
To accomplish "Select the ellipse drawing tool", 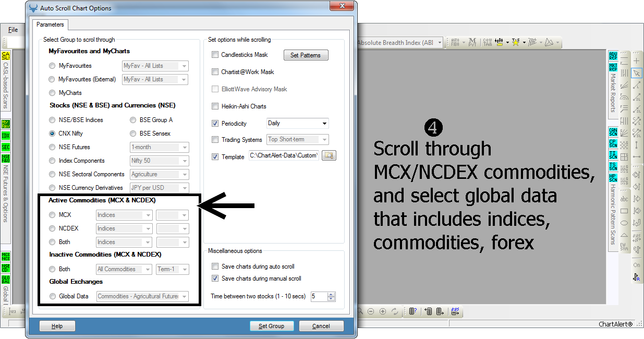I will pyautogui.click(x=624, y=223).
